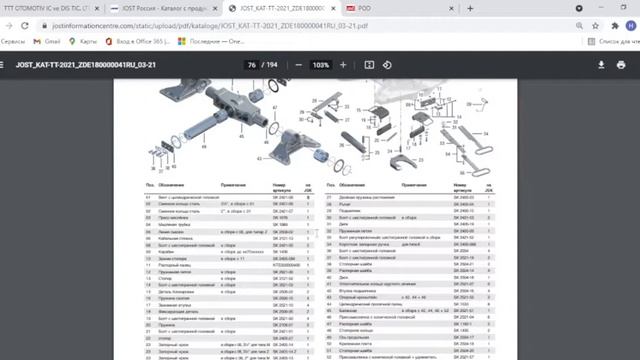This screenshot has height=360, width=640.
Task: Open the PDF viewer sidebar menu
Action: (x=2, y=65)
